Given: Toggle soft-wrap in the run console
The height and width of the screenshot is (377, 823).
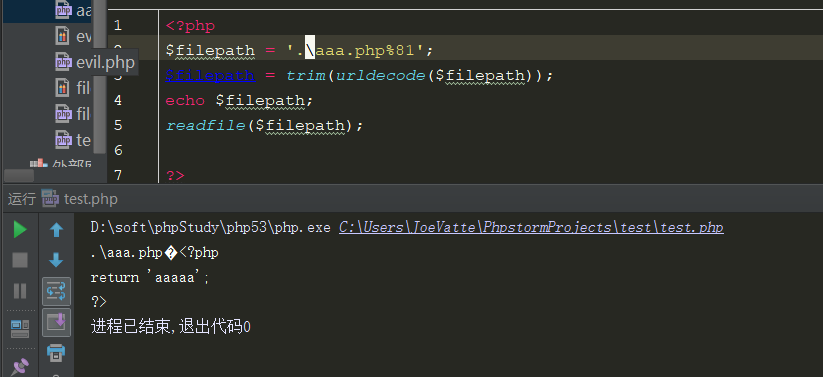Looking at the screenshot, I should (x=56, y=291).
